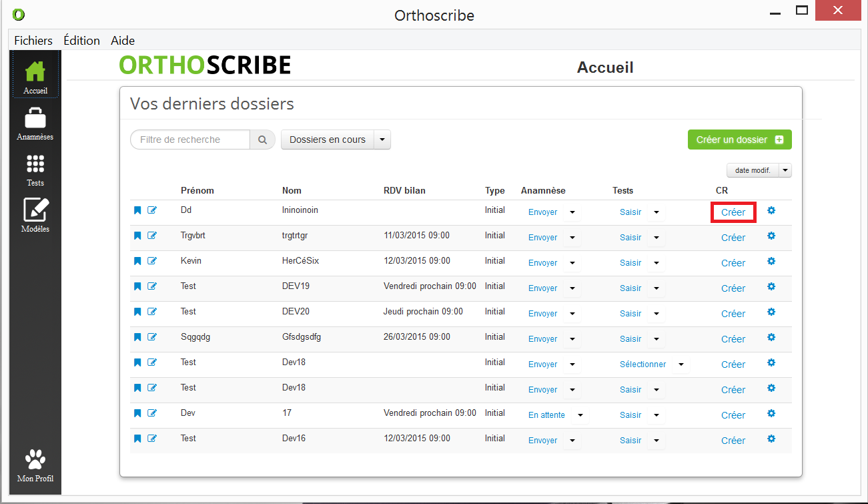868x504 pixels.
Task: Click the edit icon for Kevin HerCéSix
Action: click(152, 261)
